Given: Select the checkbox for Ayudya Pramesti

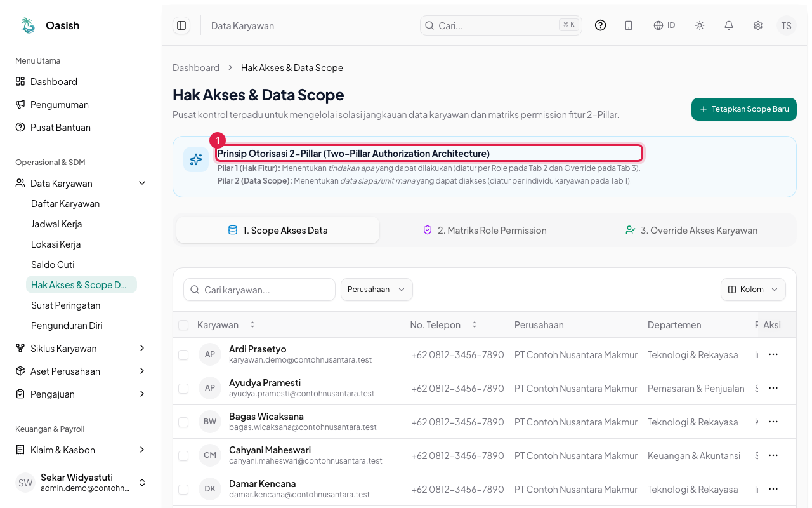Looking at the screenshot, I should pos(183,389).
